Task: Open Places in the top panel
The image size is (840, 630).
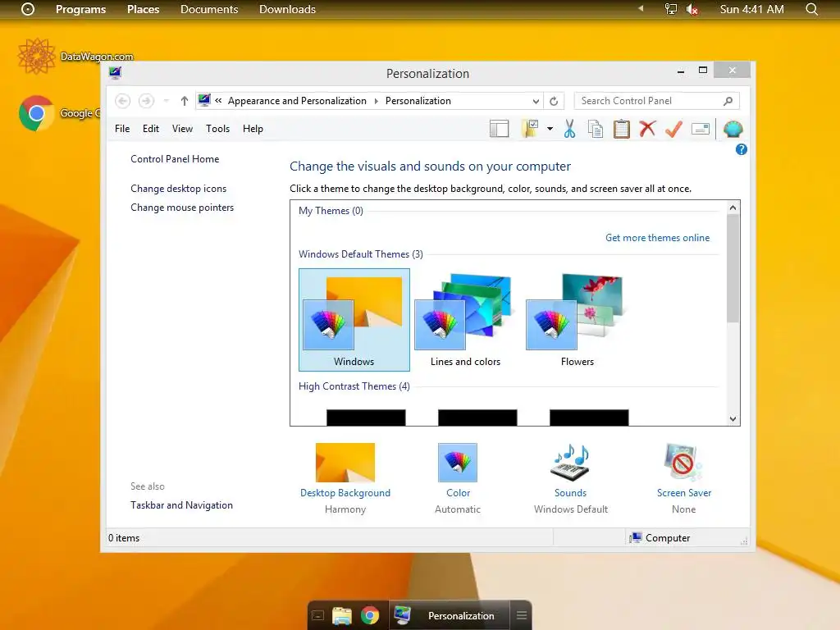Action: coord(143,10)
